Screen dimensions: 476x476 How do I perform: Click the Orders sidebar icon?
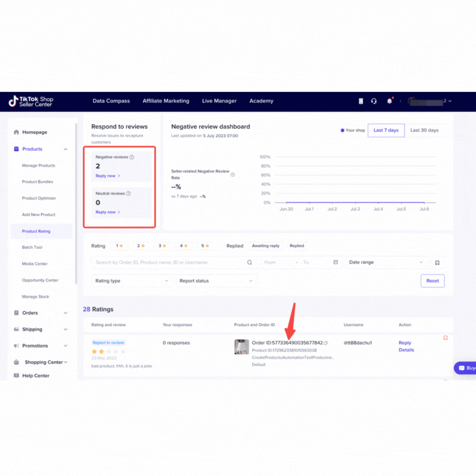coord(17,313)
